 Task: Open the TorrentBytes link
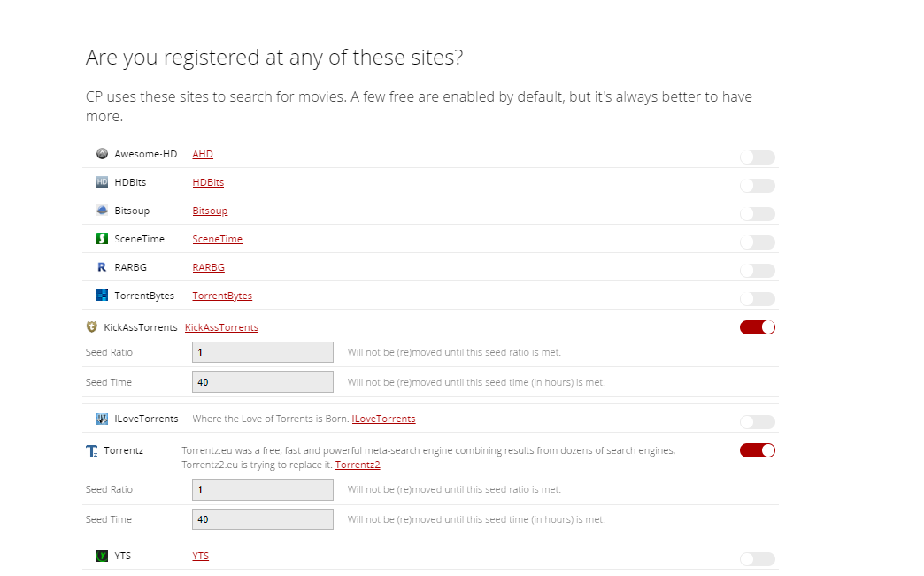coord(222,296)
